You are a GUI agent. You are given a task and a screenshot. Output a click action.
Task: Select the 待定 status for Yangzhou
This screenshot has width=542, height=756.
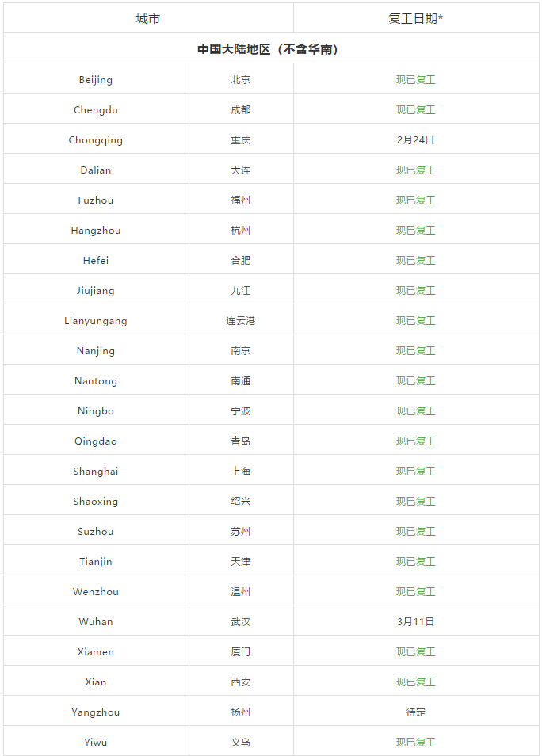(416, 712)
